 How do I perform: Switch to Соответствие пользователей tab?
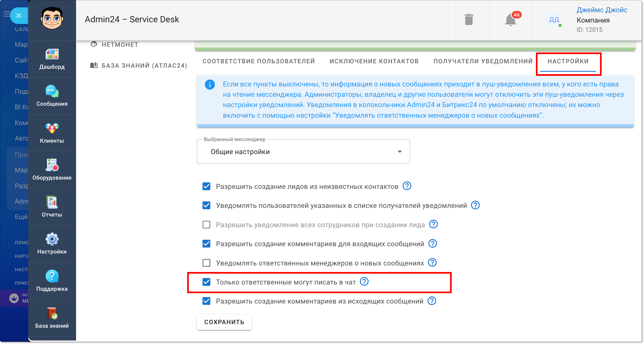coord(259,61)
